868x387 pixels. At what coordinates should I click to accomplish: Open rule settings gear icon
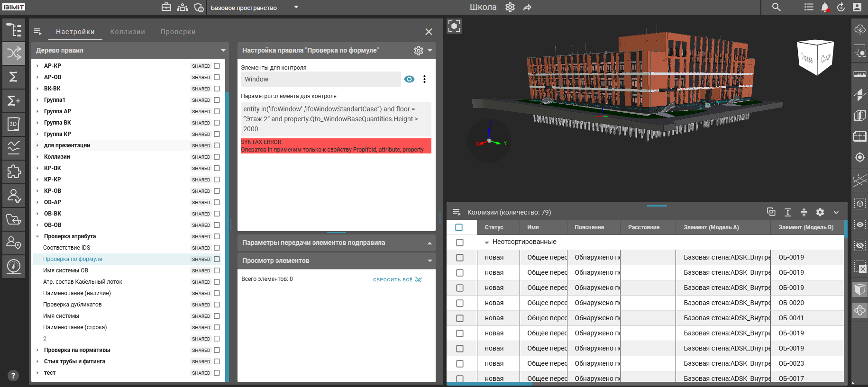418,51
